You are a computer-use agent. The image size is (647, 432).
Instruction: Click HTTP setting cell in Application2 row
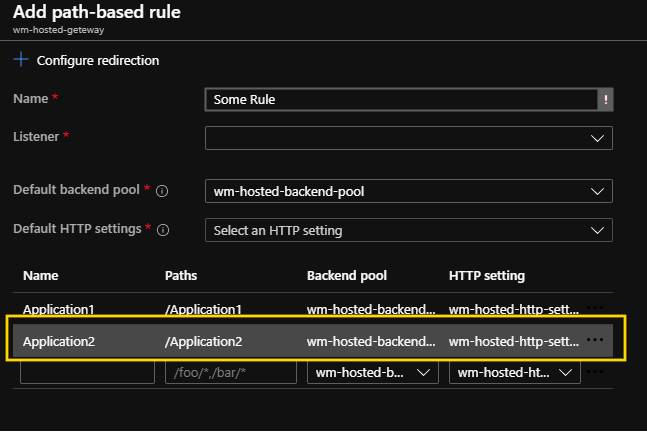click(x=514, y=342)
